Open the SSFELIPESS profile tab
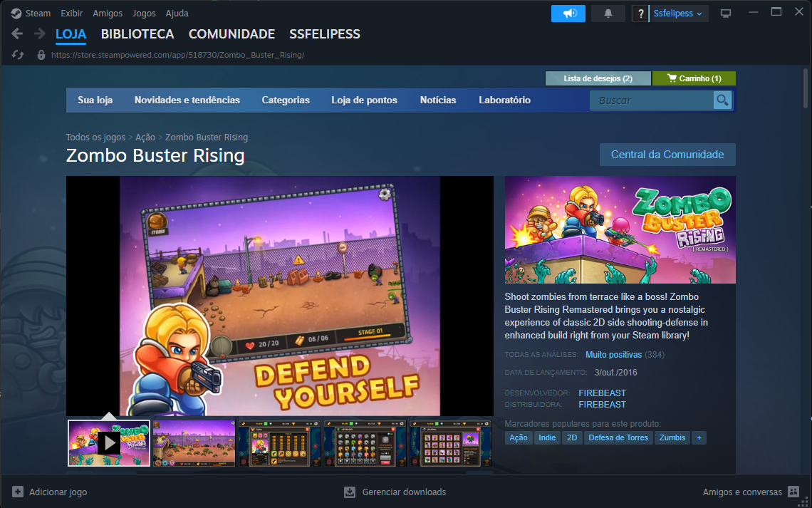Viewport: 812px width, 508px height. (325, 34)
